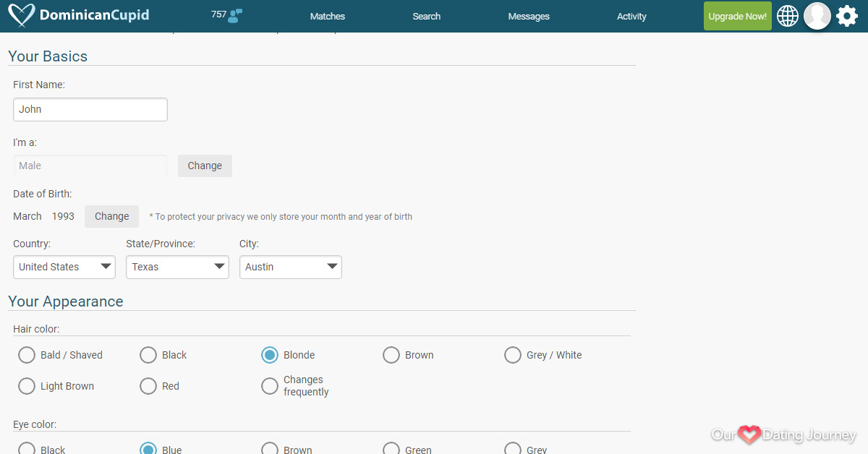
Task: Open the language globe icon
Action: [x=788, y=16]
